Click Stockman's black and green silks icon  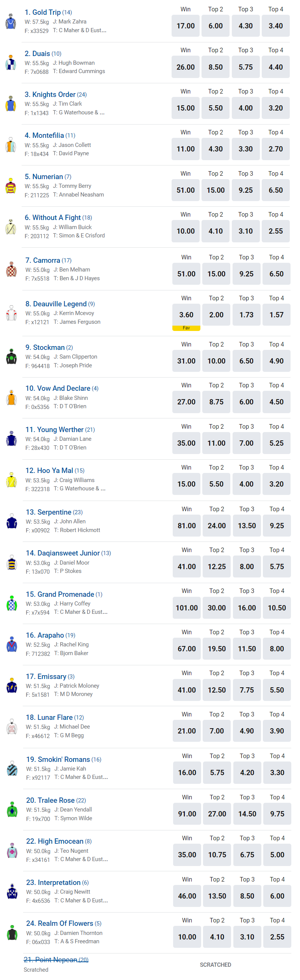[11, 357]
